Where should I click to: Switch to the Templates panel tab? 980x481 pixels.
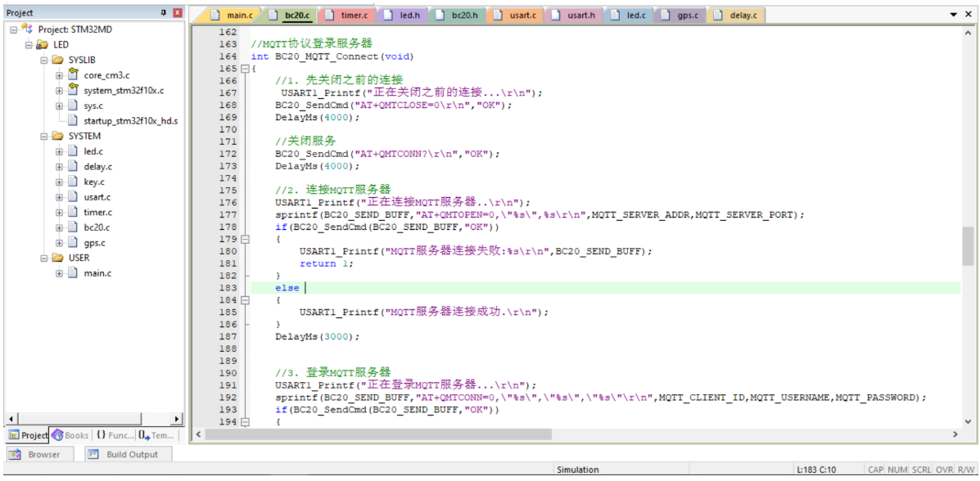pyautogui.click(x=157, y=435)
